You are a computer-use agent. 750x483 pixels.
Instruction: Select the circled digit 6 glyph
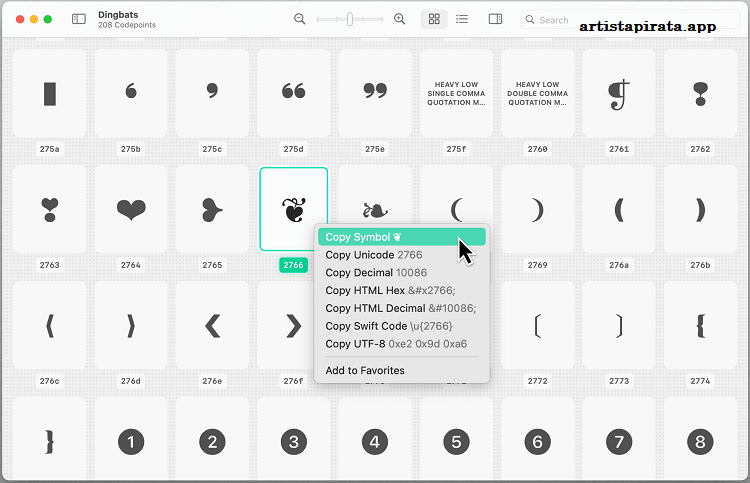(538, 439)
